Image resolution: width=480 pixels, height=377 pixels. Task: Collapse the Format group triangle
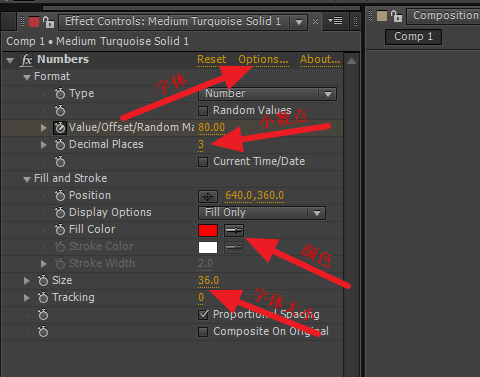[27, 77]
